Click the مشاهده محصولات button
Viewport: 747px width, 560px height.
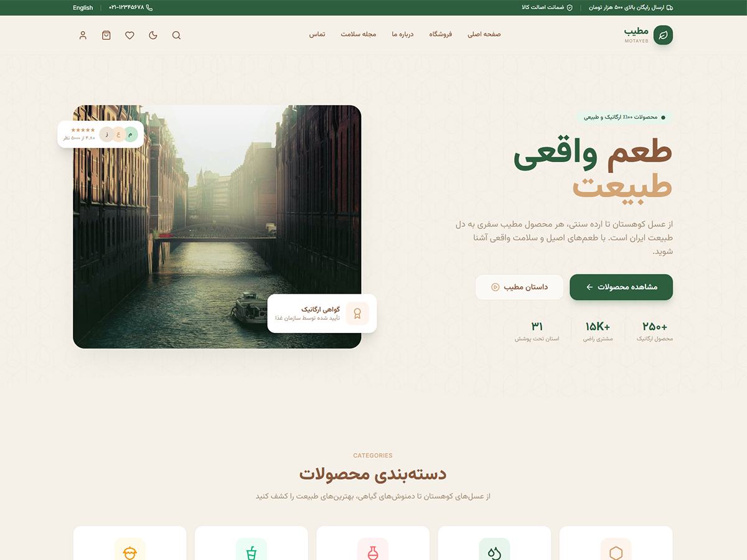(621, 287)
